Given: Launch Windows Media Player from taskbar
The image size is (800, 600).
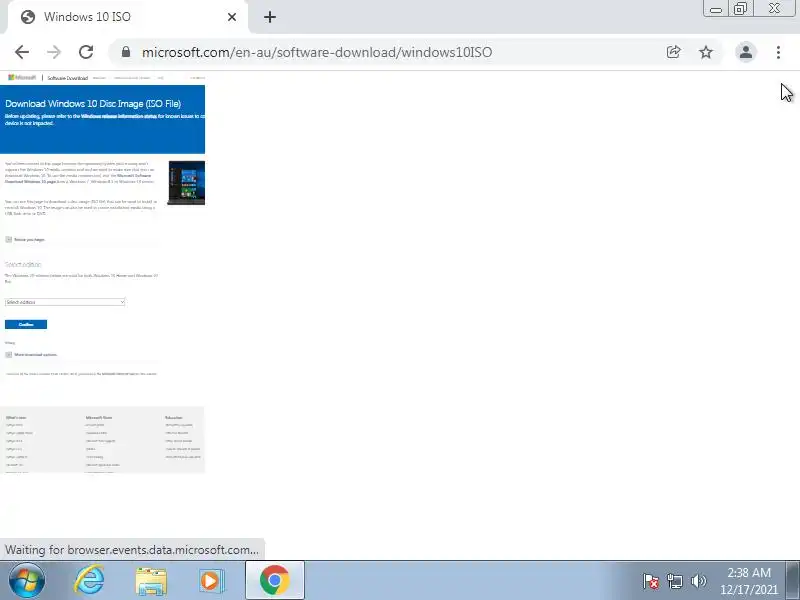Looking at the screenshot, I should point(210,581).
